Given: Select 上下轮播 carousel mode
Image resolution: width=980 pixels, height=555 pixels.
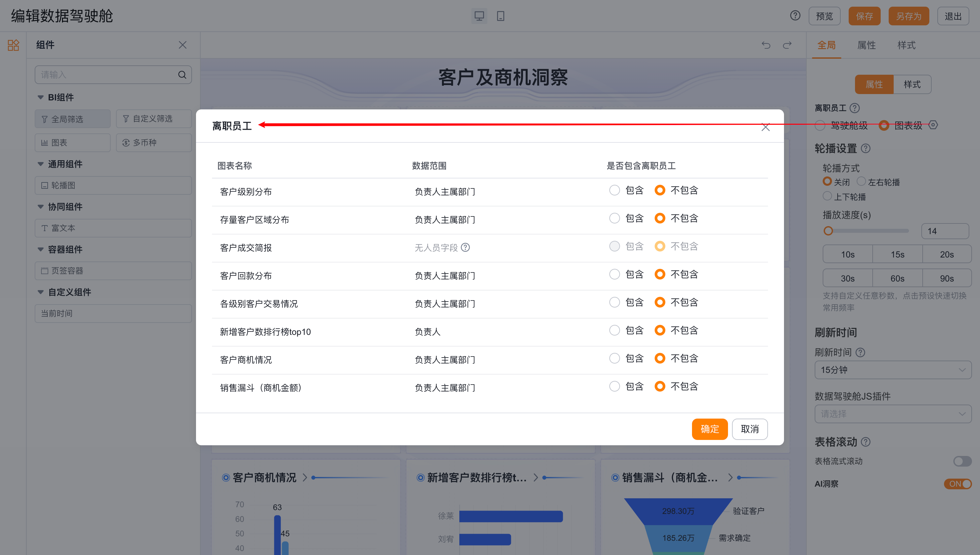Looking at the screenshot, I should [x=827, y=196].
